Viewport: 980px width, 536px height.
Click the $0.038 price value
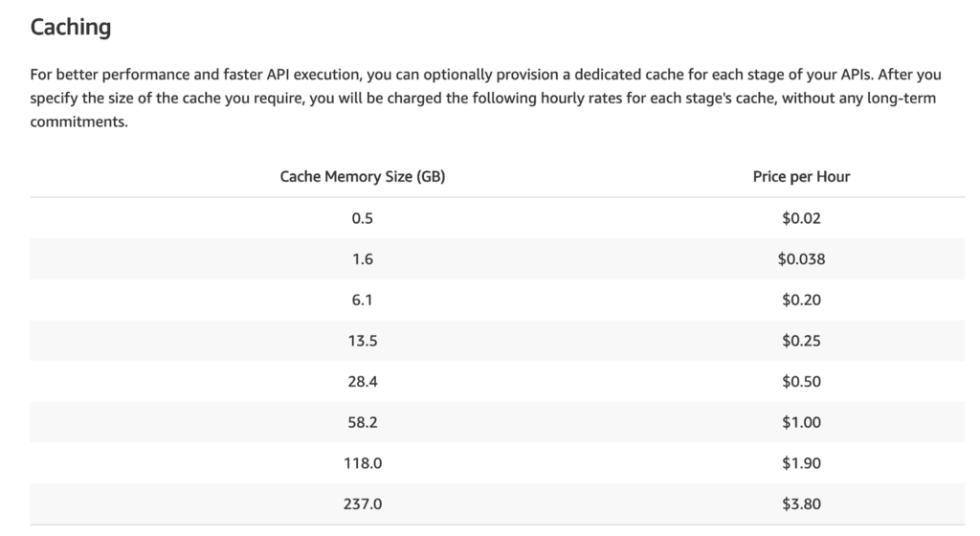801,258
